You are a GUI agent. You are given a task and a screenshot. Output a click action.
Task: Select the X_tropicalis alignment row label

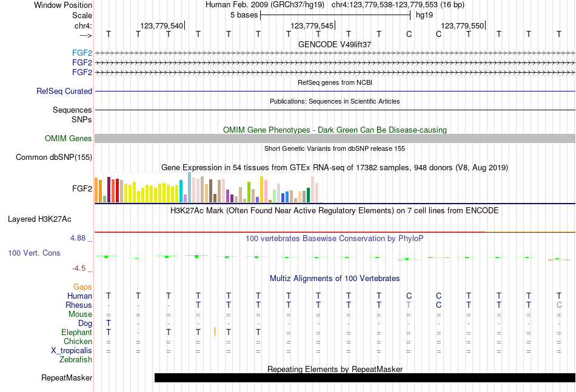click(72, 351)
